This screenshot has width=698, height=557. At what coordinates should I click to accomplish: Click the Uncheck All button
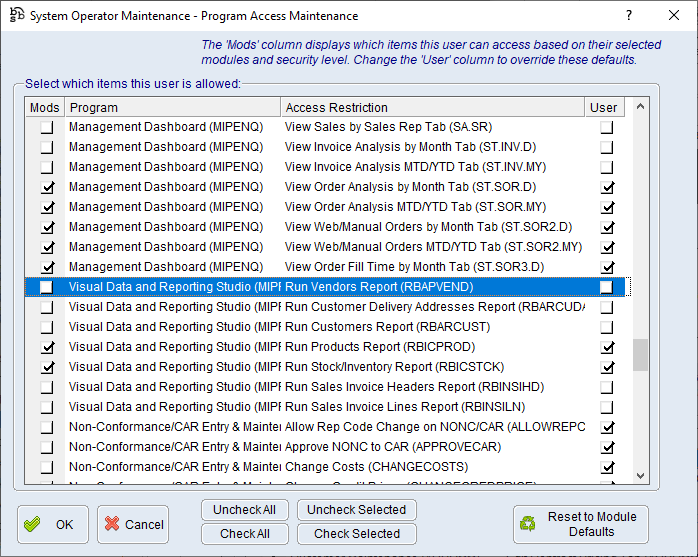pyautogui.click(x=244, y=510)
